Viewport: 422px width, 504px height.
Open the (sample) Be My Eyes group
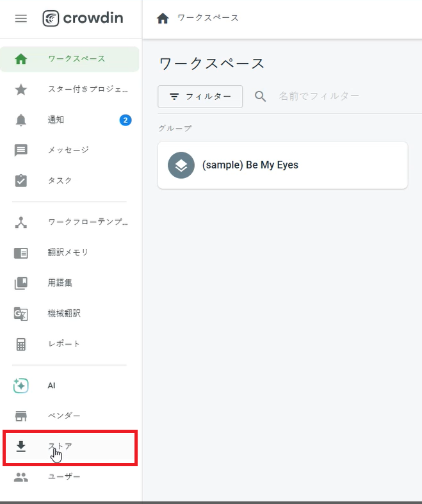pyautogui.click(x=282, y=165)
